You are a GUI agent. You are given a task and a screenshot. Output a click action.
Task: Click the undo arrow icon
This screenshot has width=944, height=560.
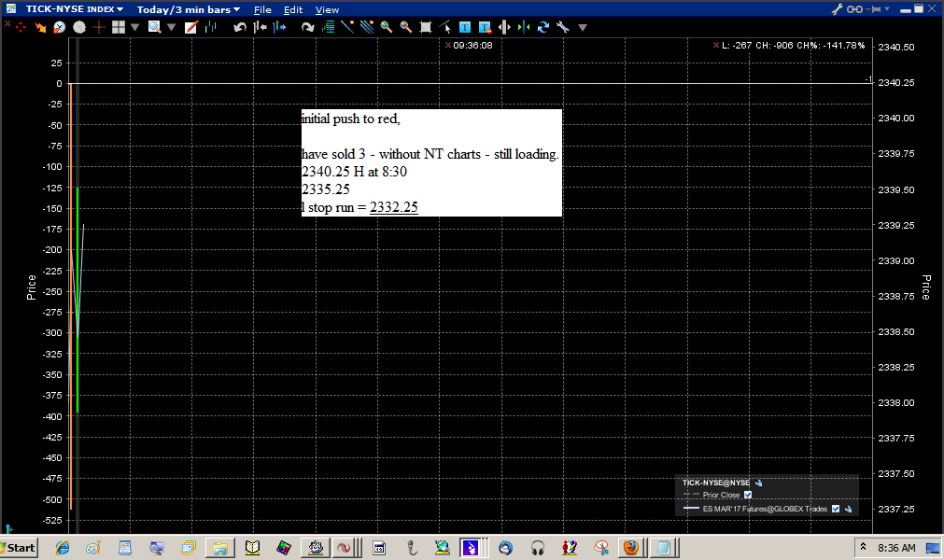240,27
